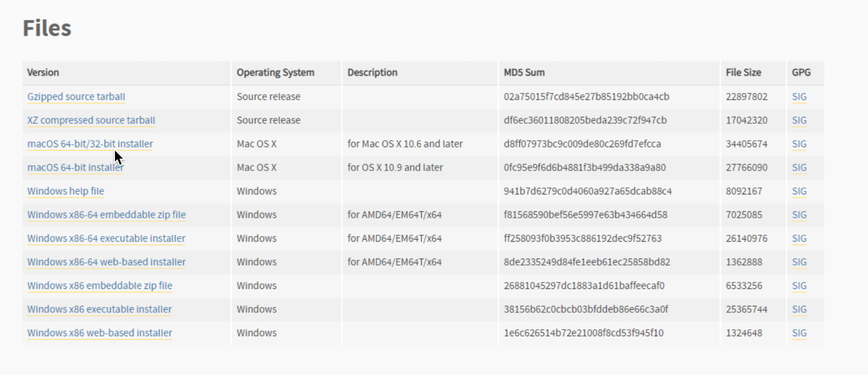Viewport: 868px width, 375px height.
Task: Open SIG link for Gzipped source tarball
Action: point(799,96)
